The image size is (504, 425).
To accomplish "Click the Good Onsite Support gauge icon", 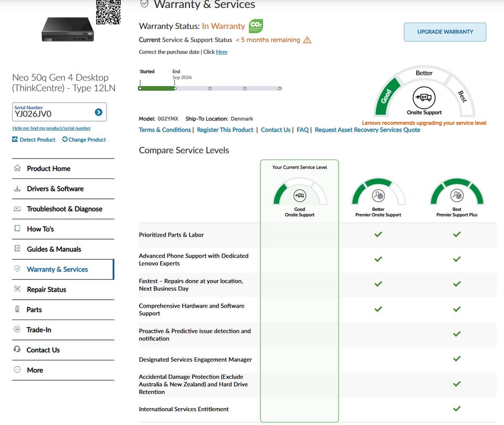I will (300, 195).
